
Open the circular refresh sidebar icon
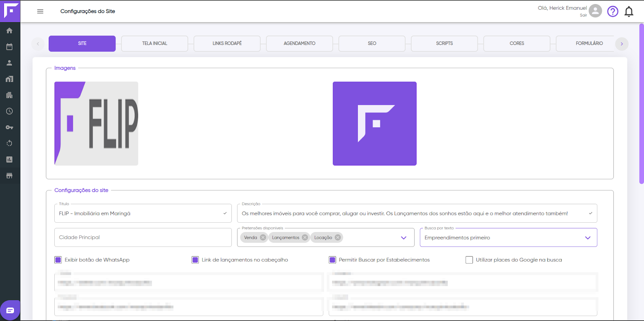tap(9, 143)
